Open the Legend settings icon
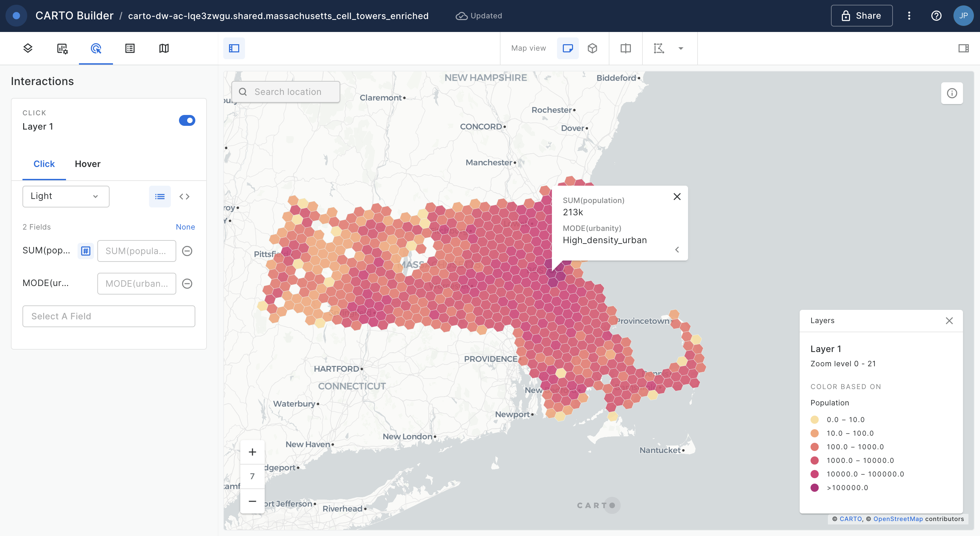The height and width of the screenshot is (536, 980). click(x=130, y=48)
